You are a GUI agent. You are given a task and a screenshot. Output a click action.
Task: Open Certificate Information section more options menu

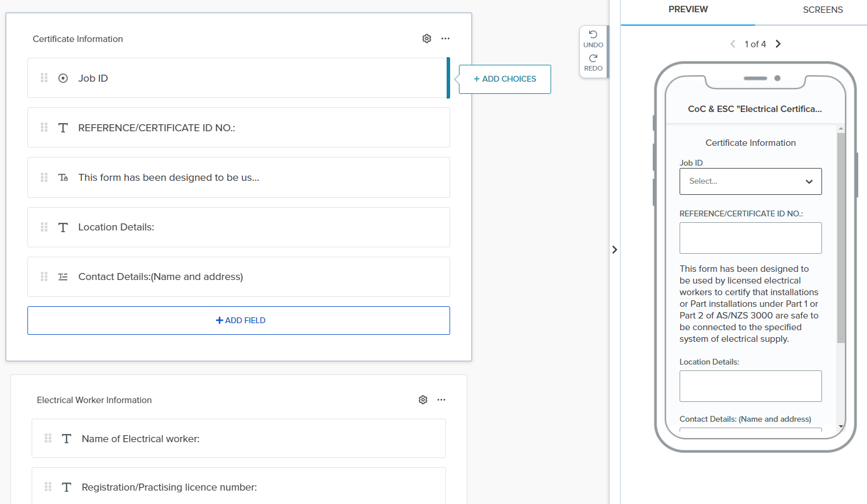click(445, 38)
